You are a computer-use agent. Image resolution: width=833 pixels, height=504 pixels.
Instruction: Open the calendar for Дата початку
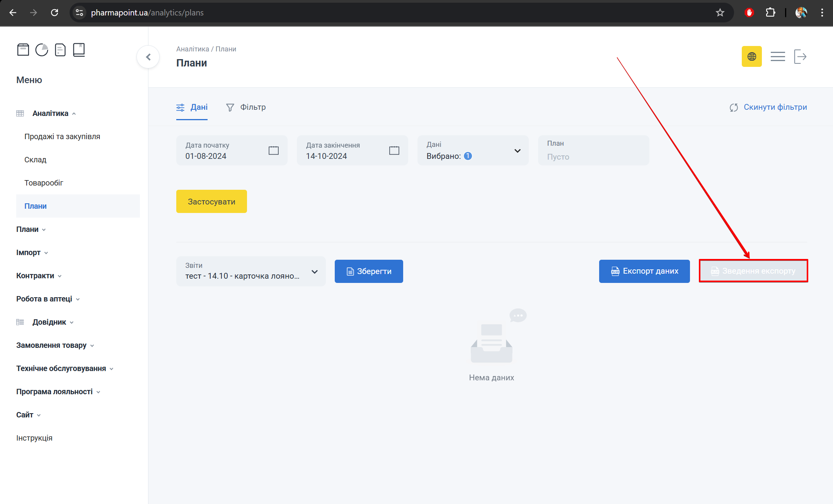273,150
